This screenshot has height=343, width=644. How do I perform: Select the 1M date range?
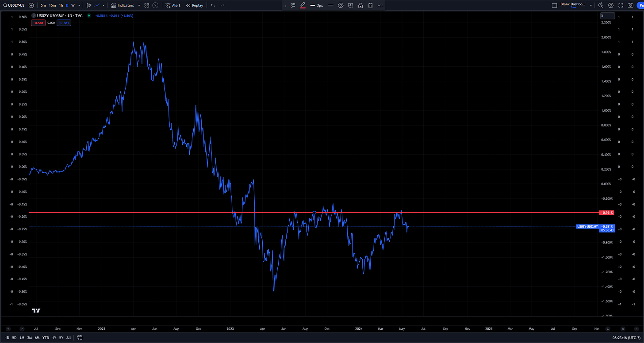22,338
